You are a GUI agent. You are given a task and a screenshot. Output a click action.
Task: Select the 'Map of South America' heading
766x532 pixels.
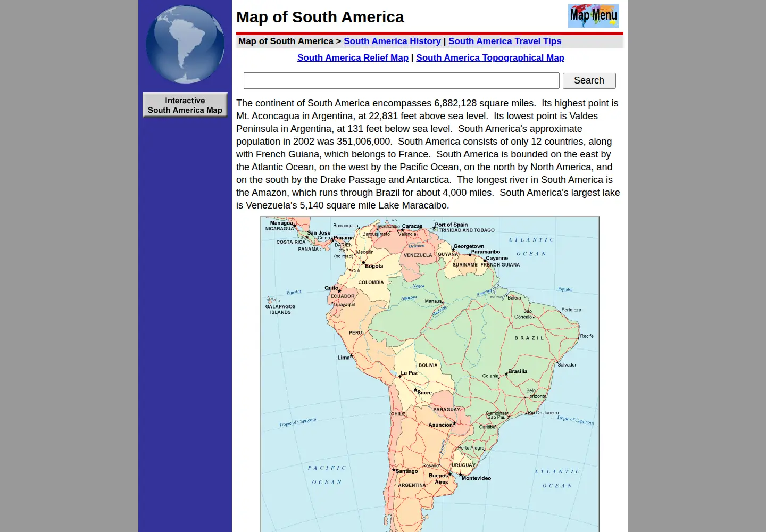(320, 17)
